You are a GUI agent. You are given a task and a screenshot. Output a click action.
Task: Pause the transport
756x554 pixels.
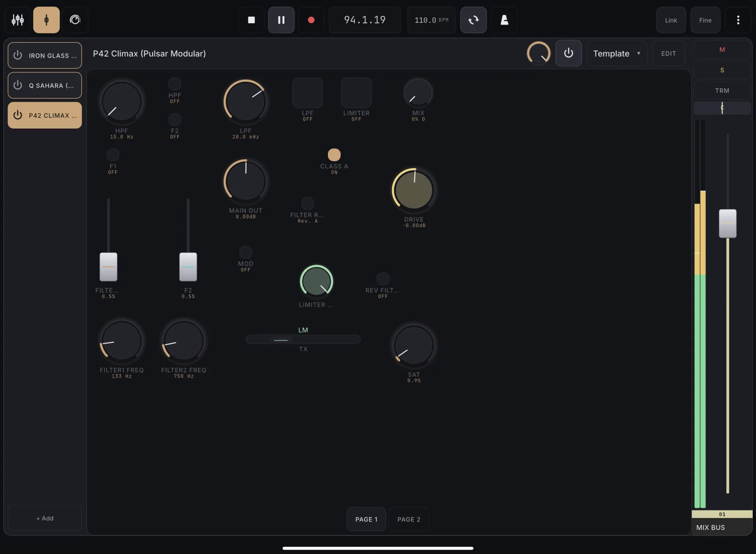pyautogui.click(x=281, y=20)
